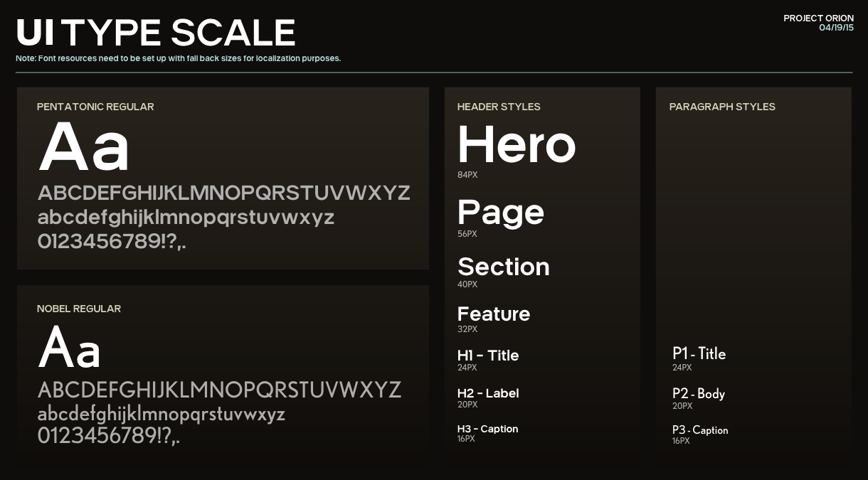Click the H1 – Title style entry
The height and width of the screenshot is (480, 868).
coord(487,356)
